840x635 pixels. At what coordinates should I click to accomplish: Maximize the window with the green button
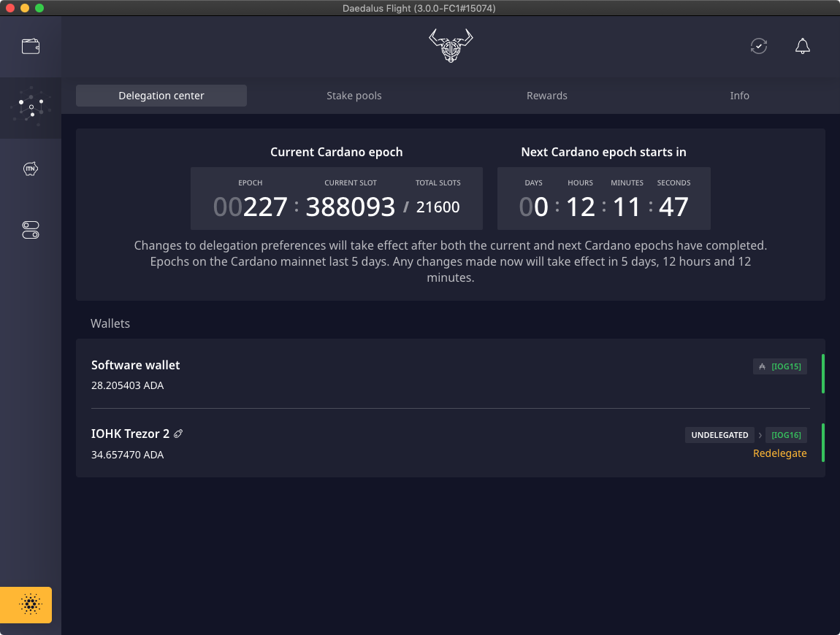39,8
